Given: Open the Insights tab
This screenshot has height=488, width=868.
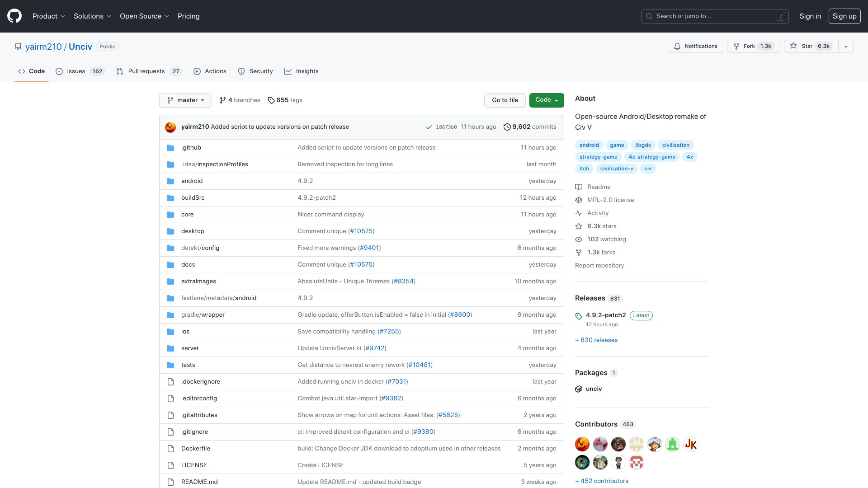Looking at the screenshot, I should pos(302,71).
